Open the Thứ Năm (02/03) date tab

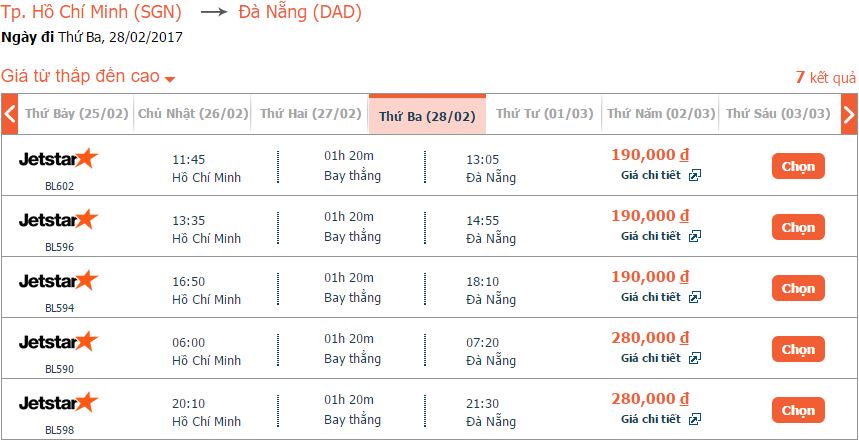click(x=661, y=114)
